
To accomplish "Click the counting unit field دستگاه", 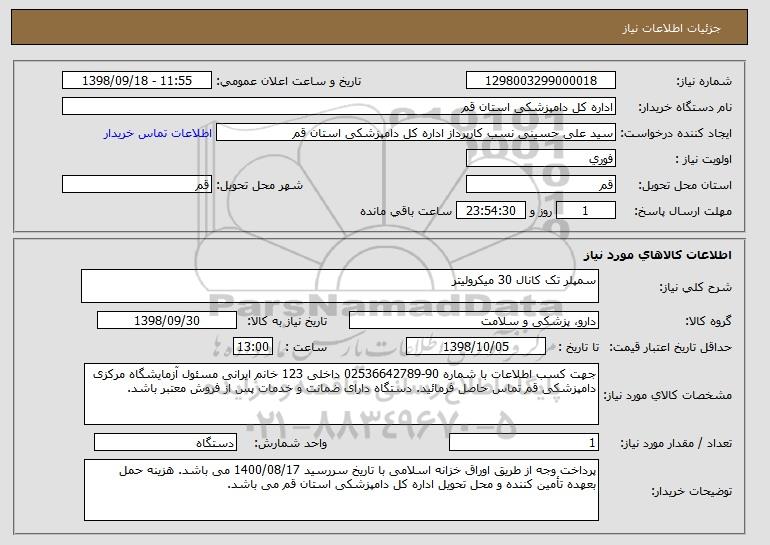I will (x=165, y=442).
